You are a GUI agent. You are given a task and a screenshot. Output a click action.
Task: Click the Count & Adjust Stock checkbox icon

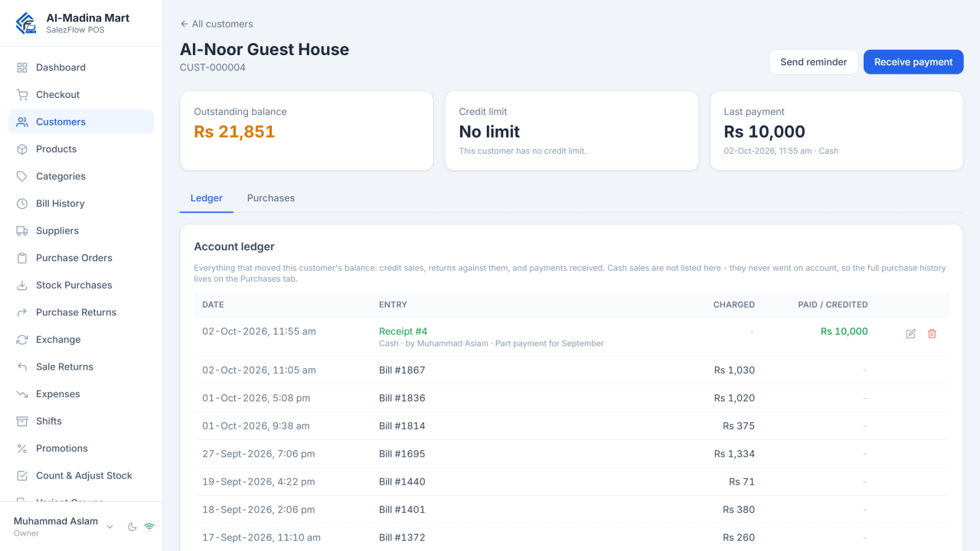22,475
